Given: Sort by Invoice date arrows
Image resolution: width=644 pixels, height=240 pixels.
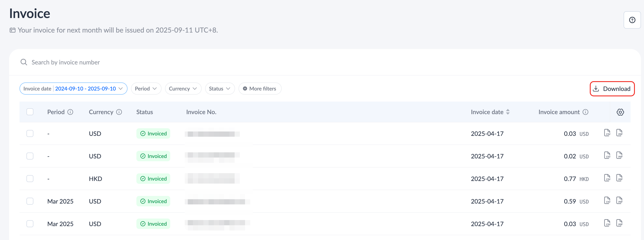Looking at the screenshot, I should 508,112.
